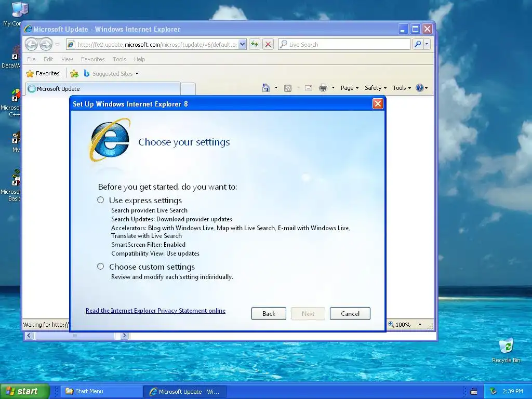Click the Favorites star icon
Screen dimensions: 532x399
pos(30,73)
